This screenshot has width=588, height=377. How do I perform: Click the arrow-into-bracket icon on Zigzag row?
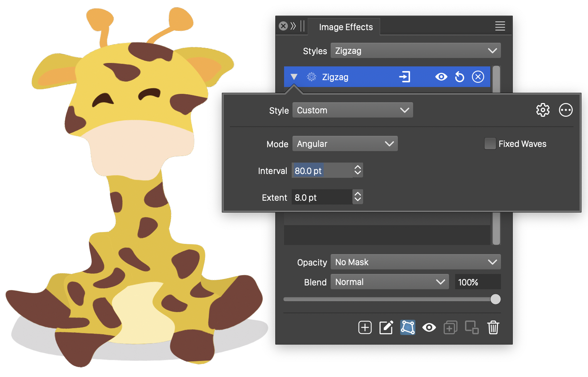(404, 77)
